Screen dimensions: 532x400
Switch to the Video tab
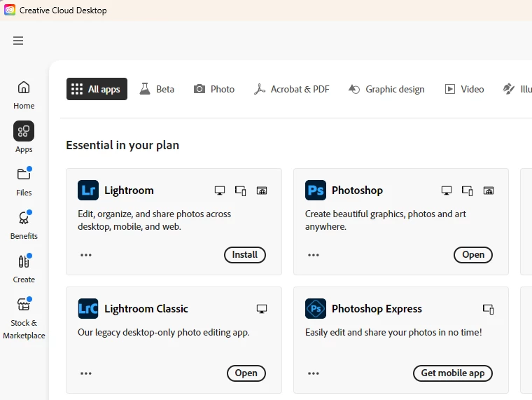(x=464, y=89)
